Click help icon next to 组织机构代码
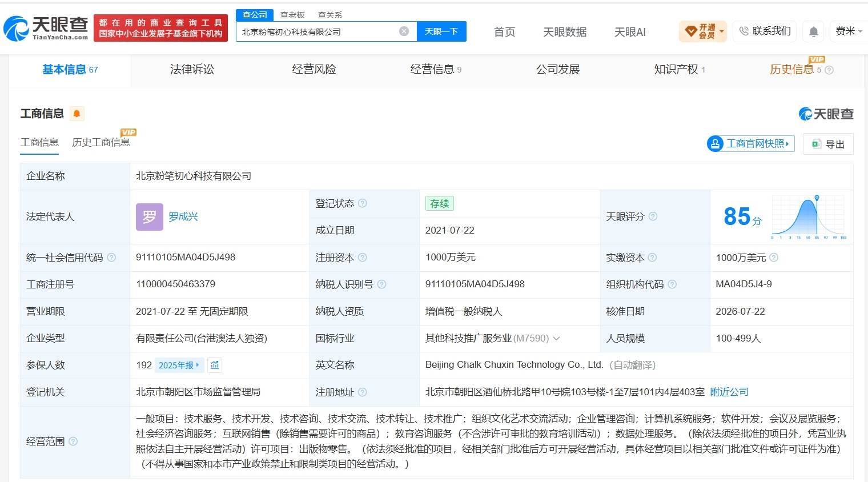The height and width of the screenshot is (482, 868). 672,284
